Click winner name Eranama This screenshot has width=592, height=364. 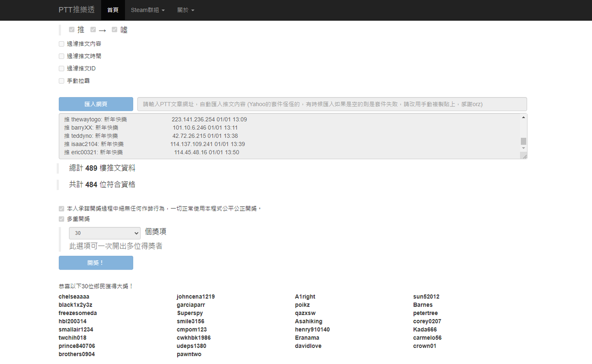307,338
